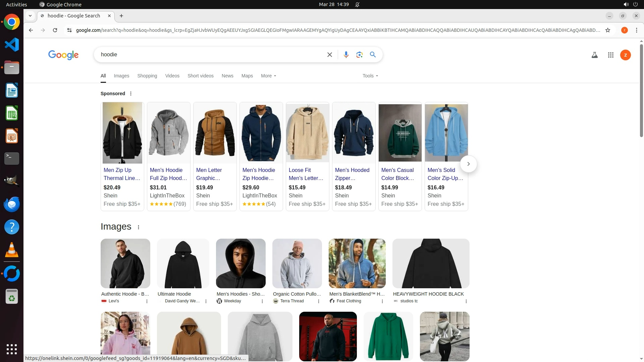Open Men Zip Up Thermal Line product link
644x362 pixels.
pyautogui.click(x=122, y=174)
